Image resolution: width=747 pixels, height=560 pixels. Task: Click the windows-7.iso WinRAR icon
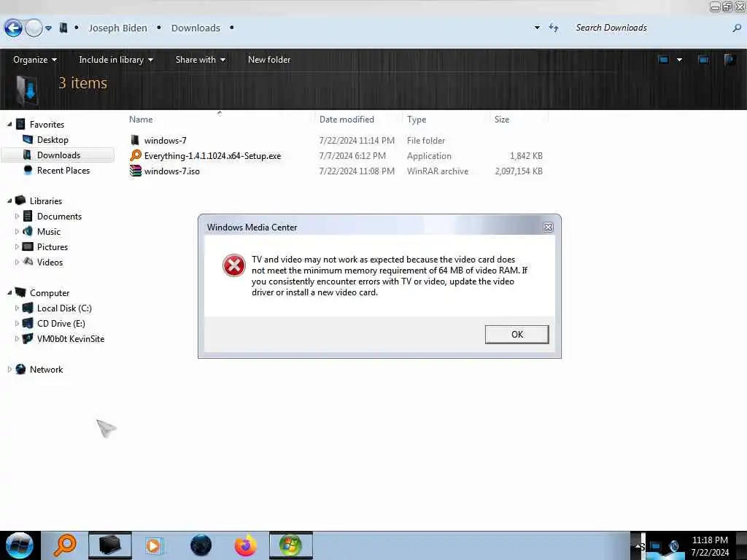tap(136, 171)
